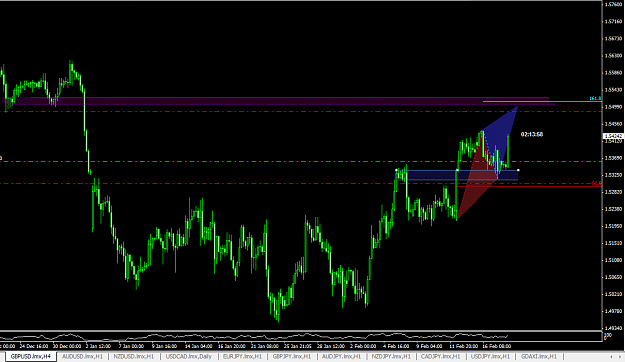Click the 24 Dec 16:00 time label

tap(33, 346)
